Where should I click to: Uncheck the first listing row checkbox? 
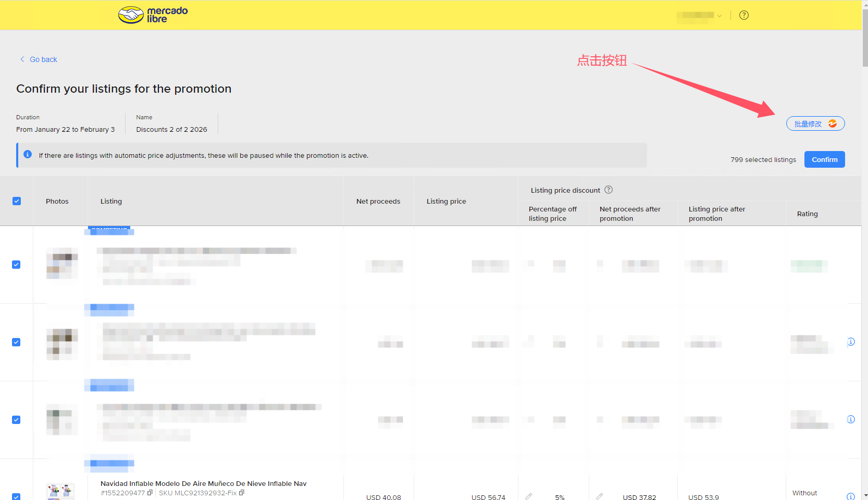[x=16, y=265]
